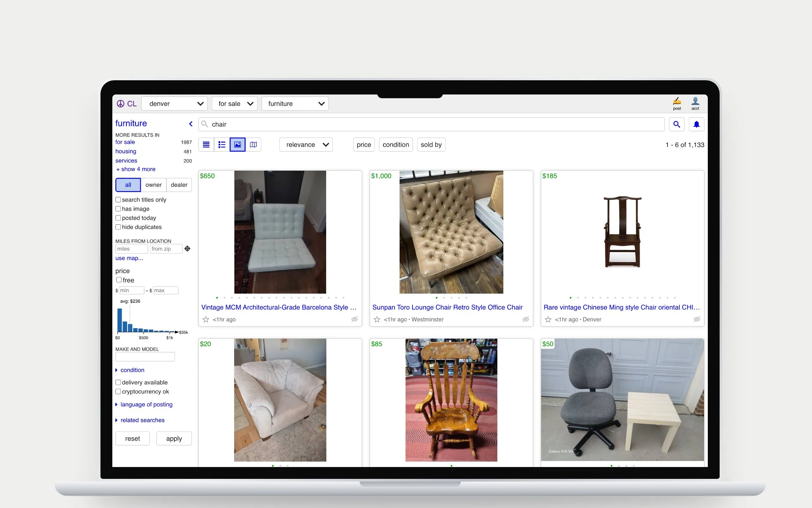Click the locate-me crosshair icon

tap(187, 249)
